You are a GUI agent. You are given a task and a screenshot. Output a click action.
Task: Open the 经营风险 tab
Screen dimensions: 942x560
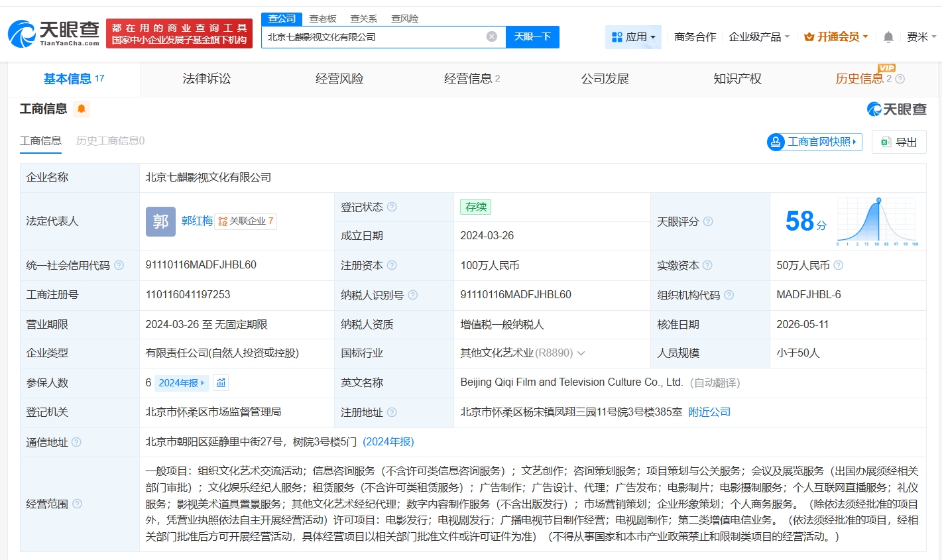tap(339, 79)
